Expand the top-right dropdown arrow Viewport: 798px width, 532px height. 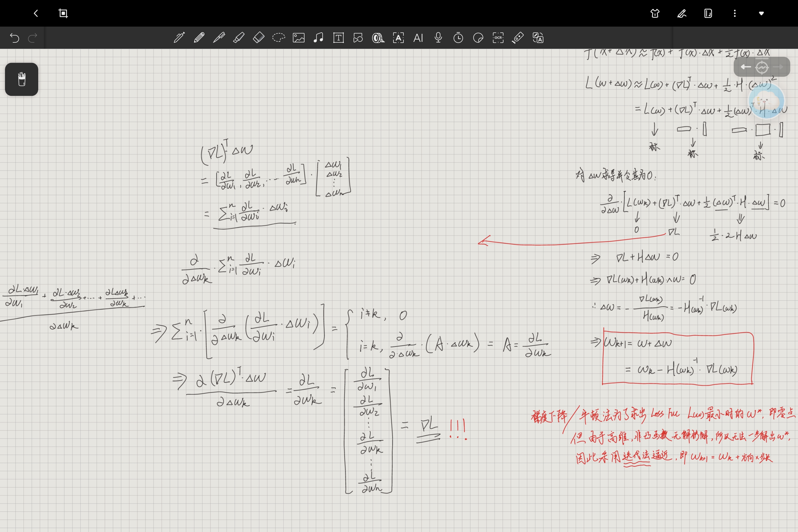(761, 13)
